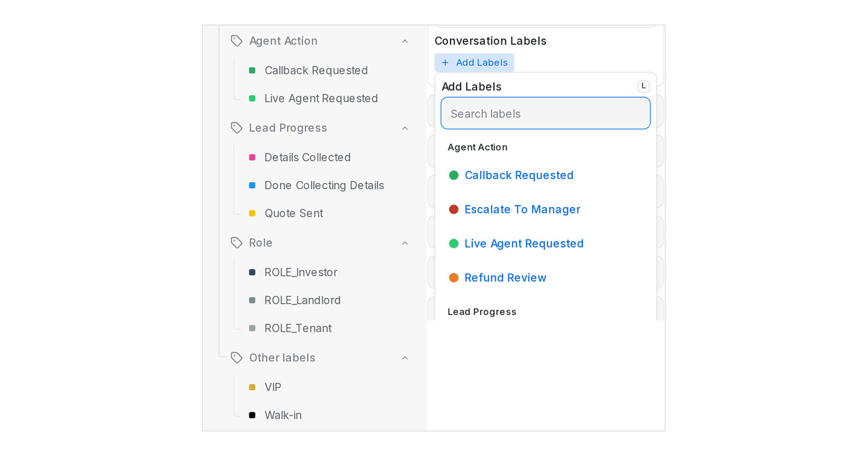Click the Lead Progress sidebar heading
The image size is (868, 456).
click(288, 128)
